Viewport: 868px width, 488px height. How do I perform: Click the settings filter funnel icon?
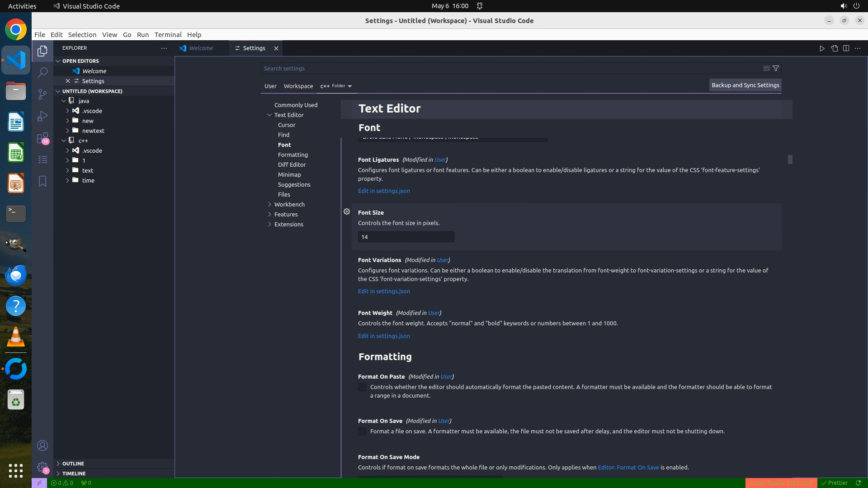[776, 68]
